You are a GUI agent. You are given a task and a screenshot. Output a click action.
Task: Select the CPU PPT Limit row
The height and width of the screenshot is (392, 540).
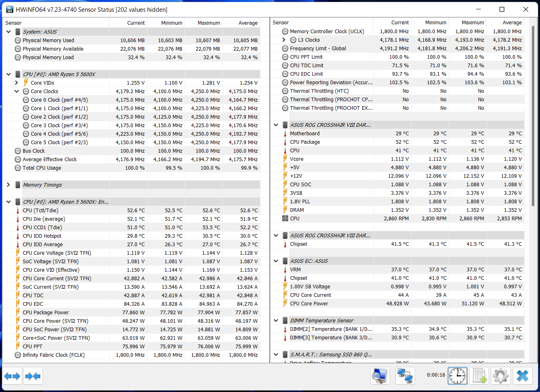click(397, 57)
